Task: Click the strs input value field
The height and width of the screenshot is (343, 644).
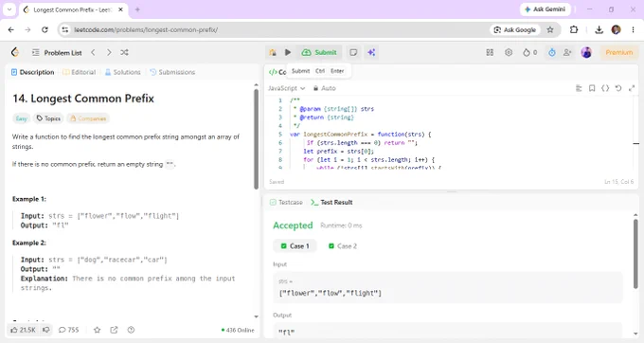Action: pyautogui.click(x=448, y=287)
